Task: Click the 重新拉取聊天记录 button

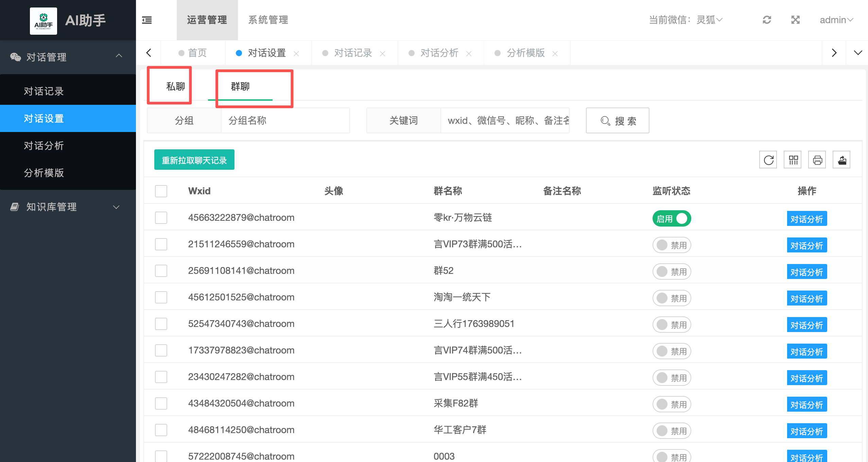Action: [x=194, y=160]
